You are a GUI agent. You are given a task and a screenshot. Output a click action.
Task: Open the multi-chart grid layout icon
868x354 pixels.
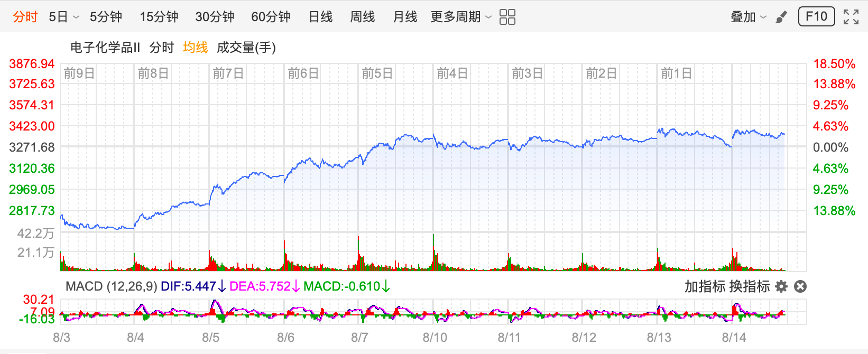(507, 17)
